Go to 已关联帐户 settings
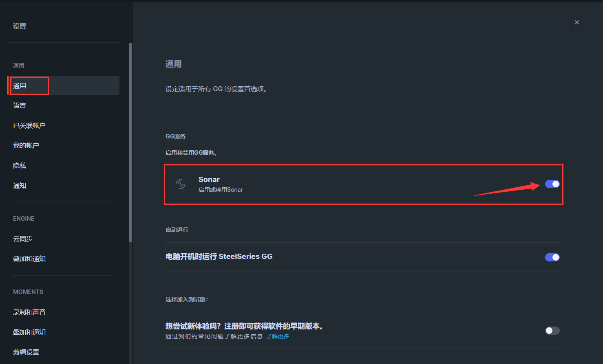This screenshot has height=364, width=603. [29, 125]
